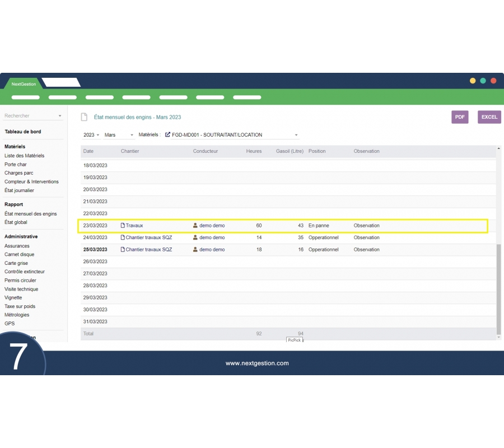Open État global report
Screen dimensions: 504x448
[x=16, y=222]
